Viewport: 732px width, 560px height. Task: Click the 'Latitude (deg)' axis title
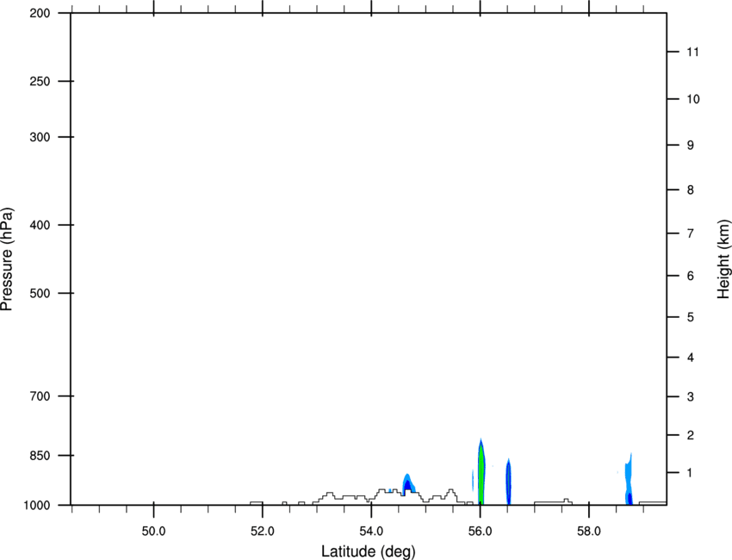(368, 551)
